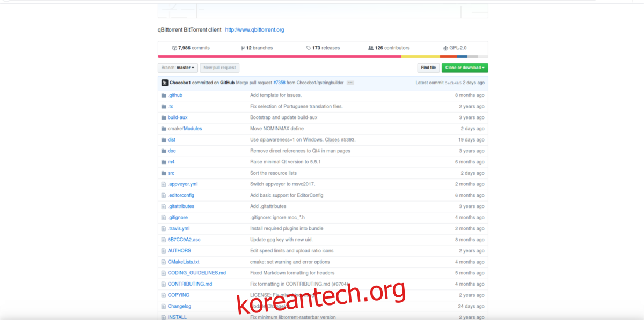
Task: Expand the Clone or download menu
Action: tap(465, 68)
